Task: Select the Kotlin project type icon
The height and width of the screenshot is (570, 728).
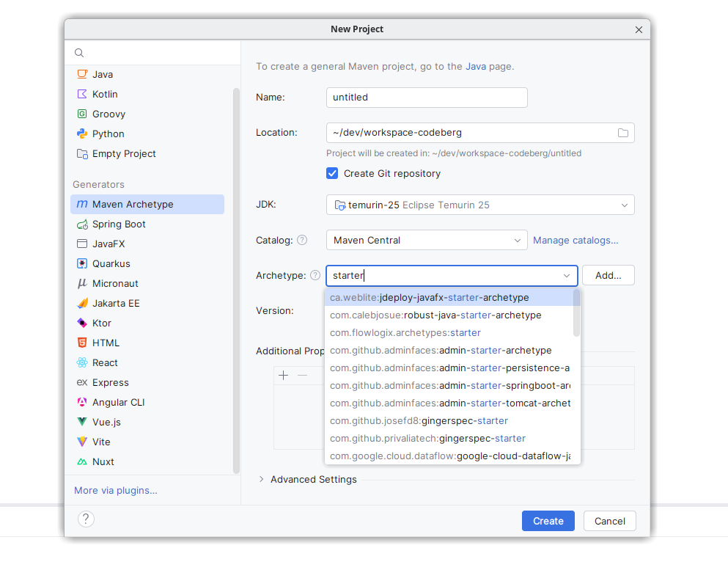Action: 82,94
